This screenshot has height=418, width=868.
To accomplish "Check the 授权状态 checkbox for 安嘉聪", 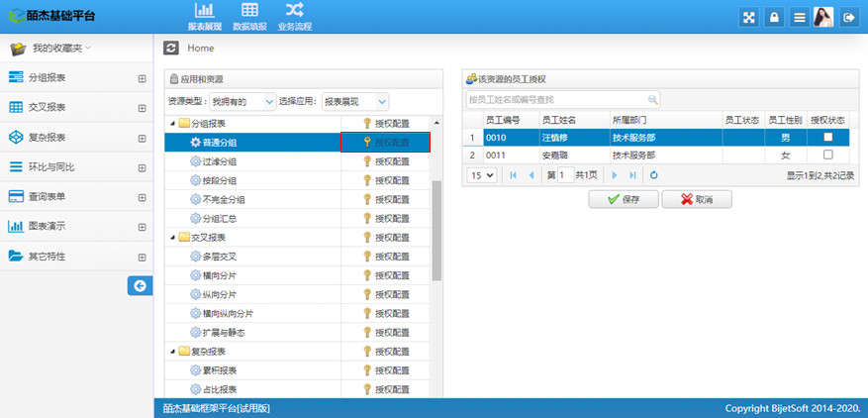I will (827, 155).
